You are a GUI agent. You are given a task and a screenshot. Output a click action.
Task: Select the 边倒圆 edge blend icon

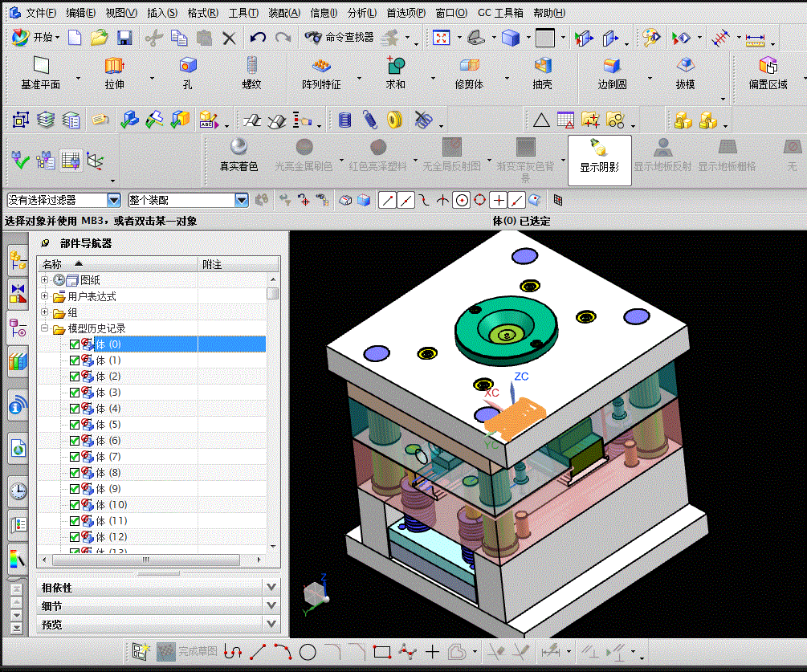[612, 73]
